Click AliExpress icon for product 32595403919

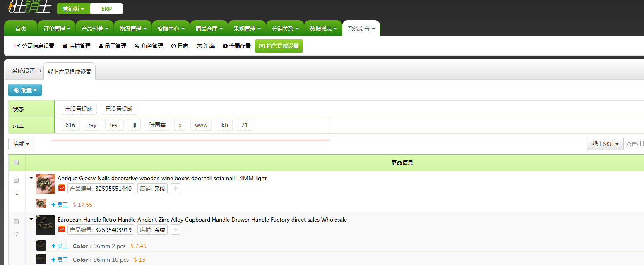click(x=62, y=229)
